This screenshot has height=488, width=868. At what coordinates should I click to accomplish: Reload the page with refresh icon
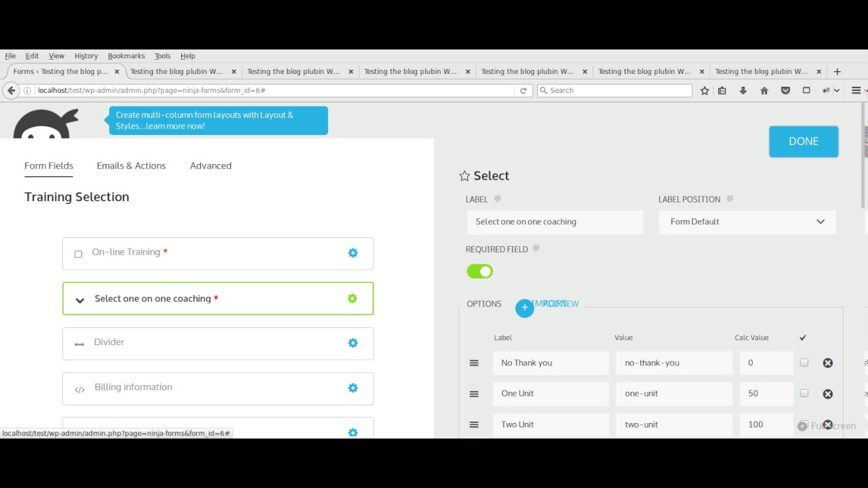[523, 90]
